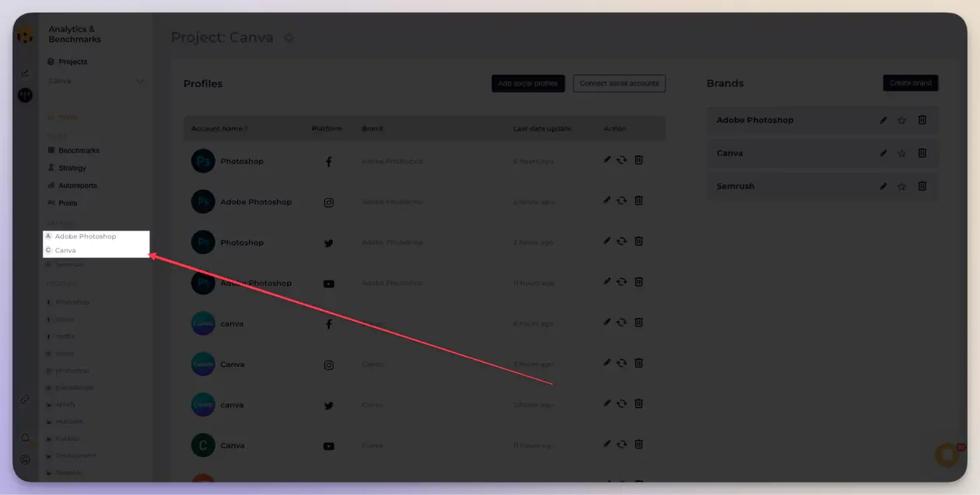Viewport: 980px width, 495px height.
Task: Click the Canva YouTube profile avatar
Action: coord(203,445)
